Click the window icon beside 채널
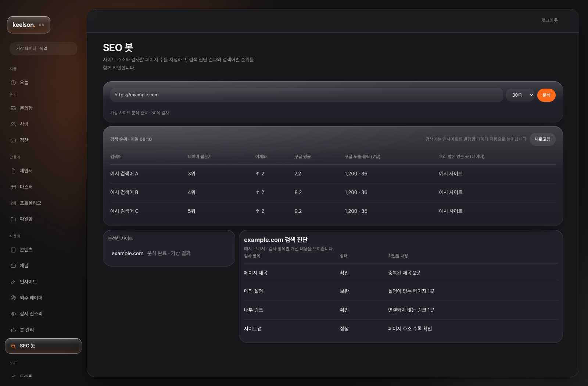This screenshot has height=386, width=588. (13, 266)
